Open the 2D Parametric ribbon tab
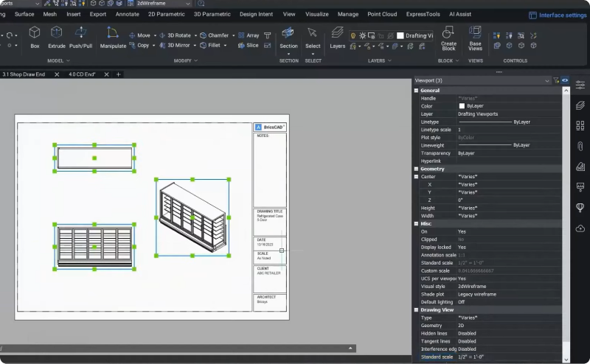Screen dimensions: 590x364 click(x=166, y=14)
